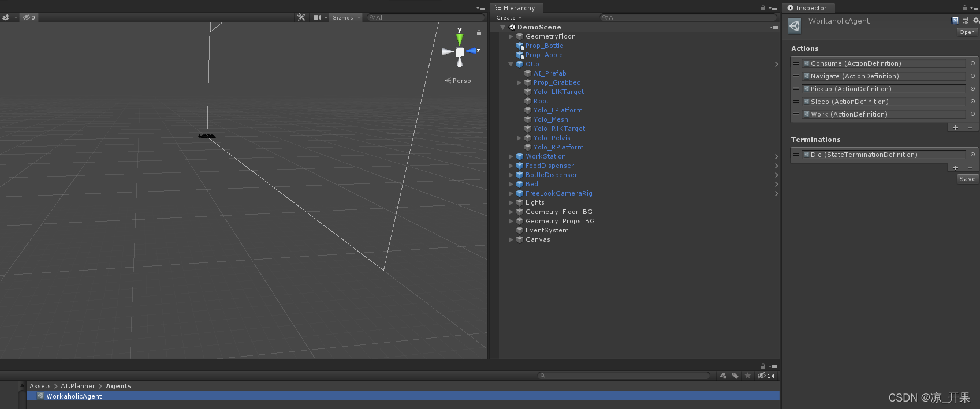Collapse the Otto hierarchy item
Screen dimensions: 980x409
[x=511, y=64]
